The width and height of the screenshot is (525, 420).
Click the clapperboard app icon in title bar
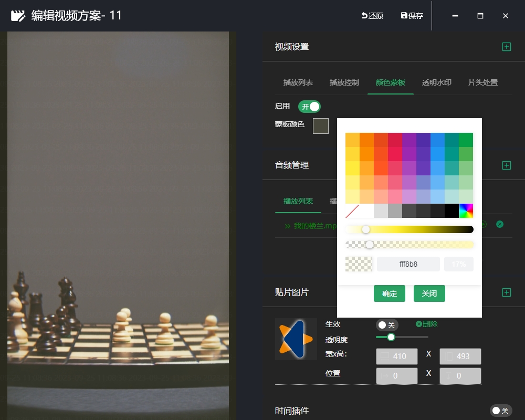coord(18,16)
